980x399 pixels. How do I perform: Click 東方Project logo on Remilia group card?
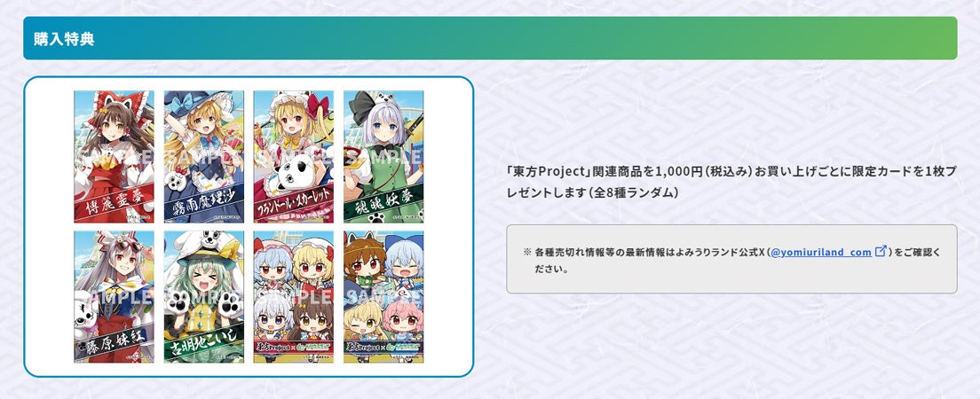click(x=273, y=348)
